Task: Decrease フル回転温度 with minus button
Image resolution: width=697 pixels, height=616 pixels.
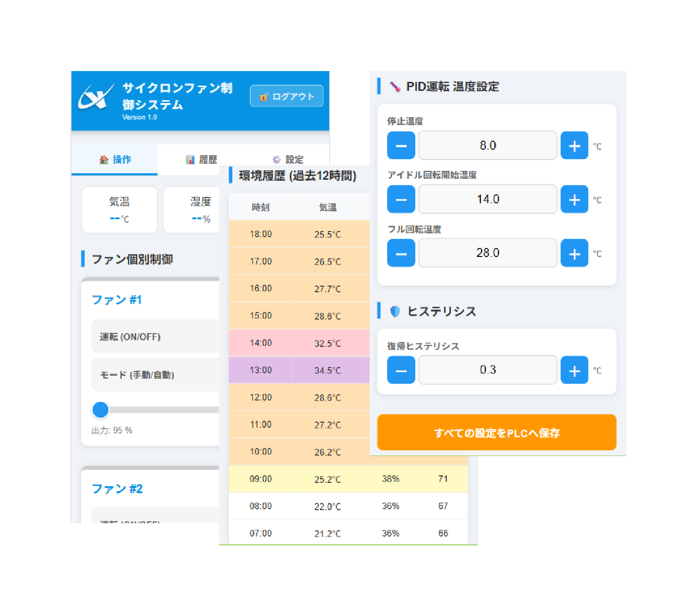Action: tap(401, 253)
